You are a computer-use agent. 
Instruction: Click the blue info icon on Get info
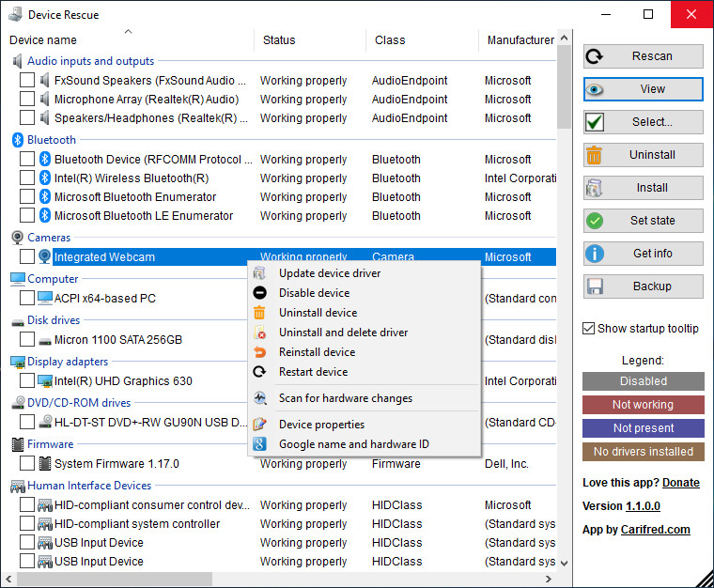click(x=595, y=254)
